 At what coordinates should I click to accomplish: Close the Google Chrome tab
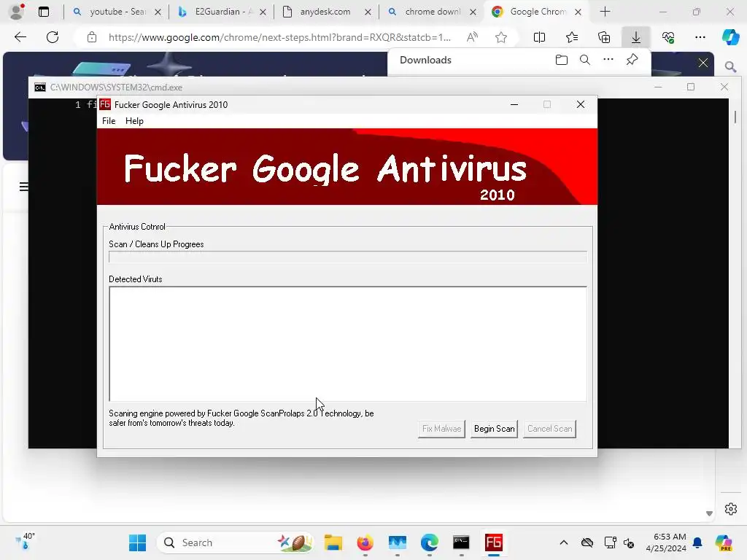click(x=578, y=12)
